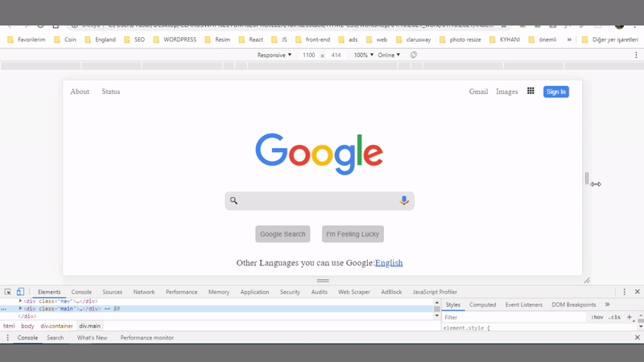Open the ads bookmark folder
Image resolution: width=644 pixels, height=362 pixels.
coord(348,39)
